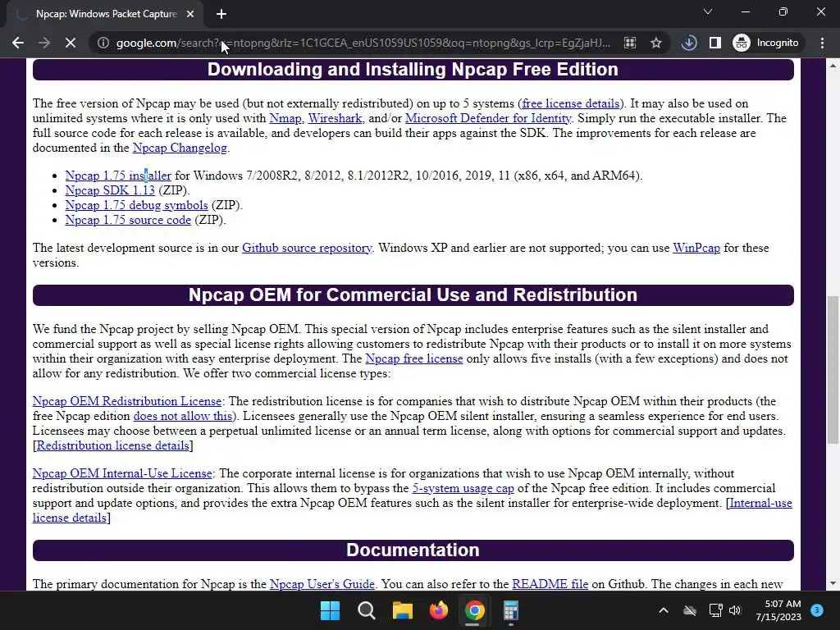View site information icon in address bar

point(103,43)
